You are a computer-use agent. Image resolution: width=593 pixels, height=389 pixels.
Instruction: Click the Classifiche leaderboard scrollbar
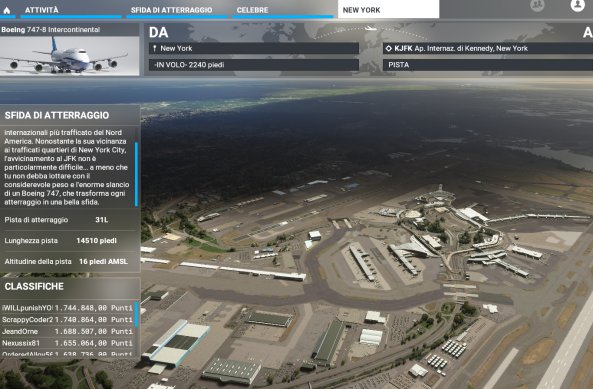(137, 314)
